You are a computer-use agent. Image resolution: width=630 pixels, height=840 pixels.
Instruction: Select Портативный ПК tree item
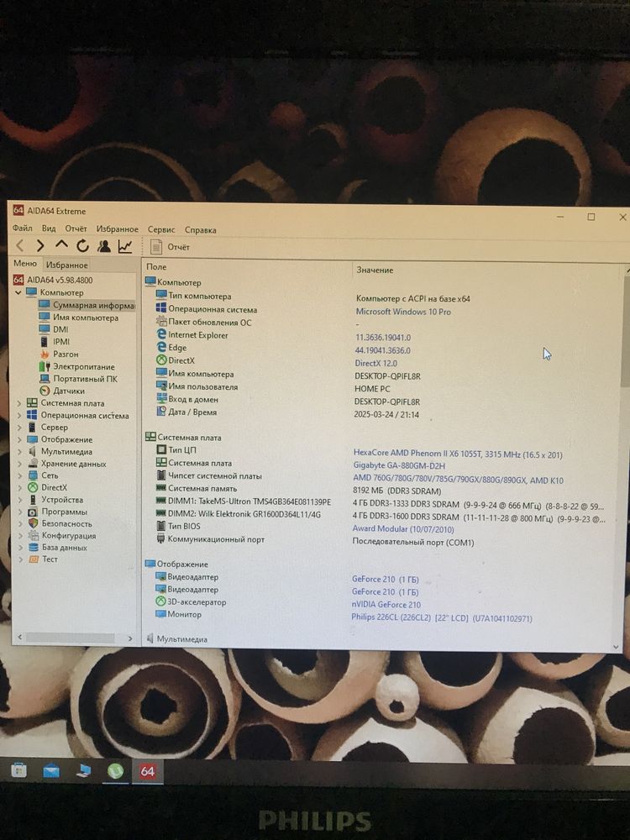click(x=78, y=379)
